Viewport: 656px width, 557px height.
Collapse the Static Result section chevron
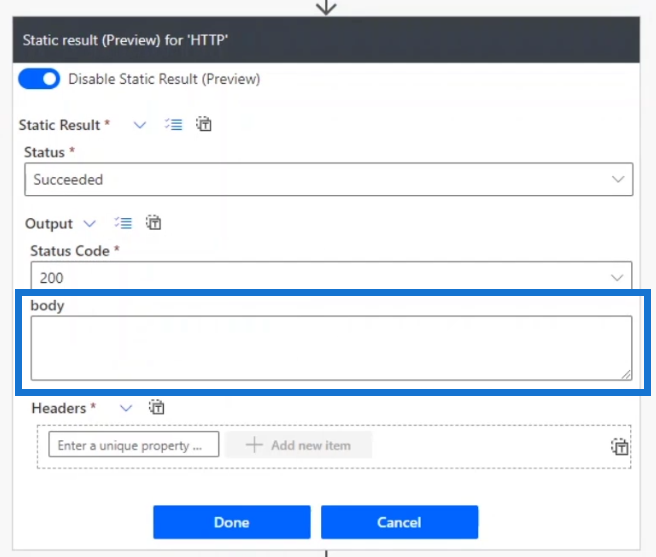click(x=140, y=125)
